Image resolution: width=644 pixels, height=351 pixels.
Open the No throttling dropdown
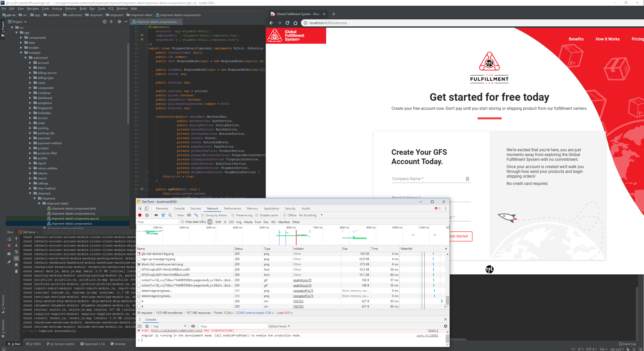click(311, 215)
